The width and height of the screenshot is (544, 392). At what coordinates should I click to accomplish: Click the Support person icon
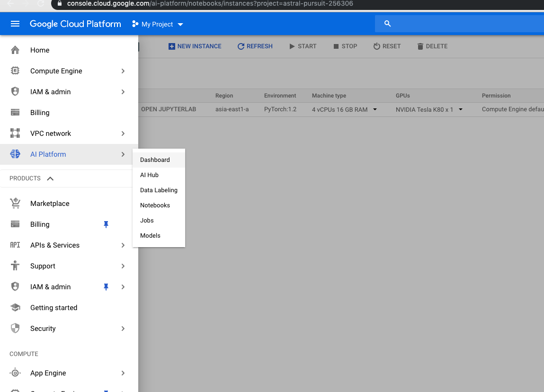click(15, 266)
